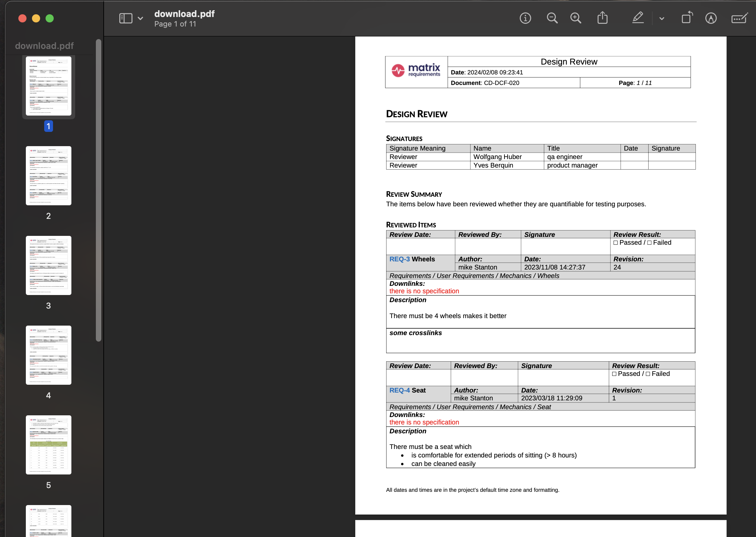Screen dimensions: 756x537
Task: Click the Design Review header title cell
Action: 569,62
